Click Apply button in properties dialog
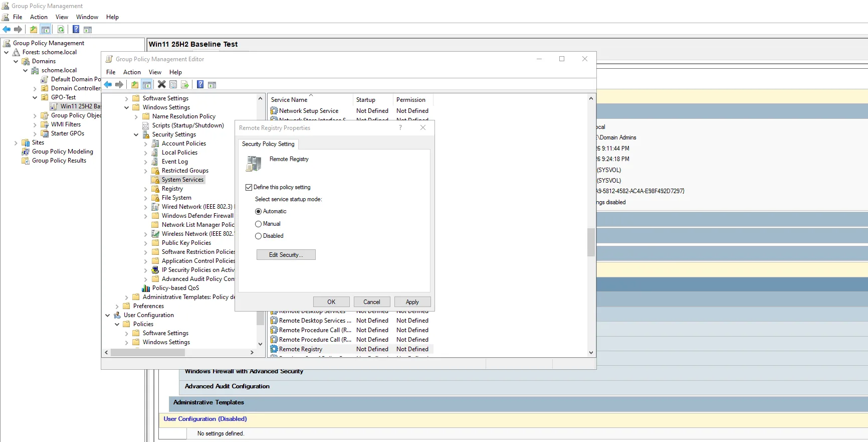The height and width of the screenshot is (442, 868). pos(412,302)
